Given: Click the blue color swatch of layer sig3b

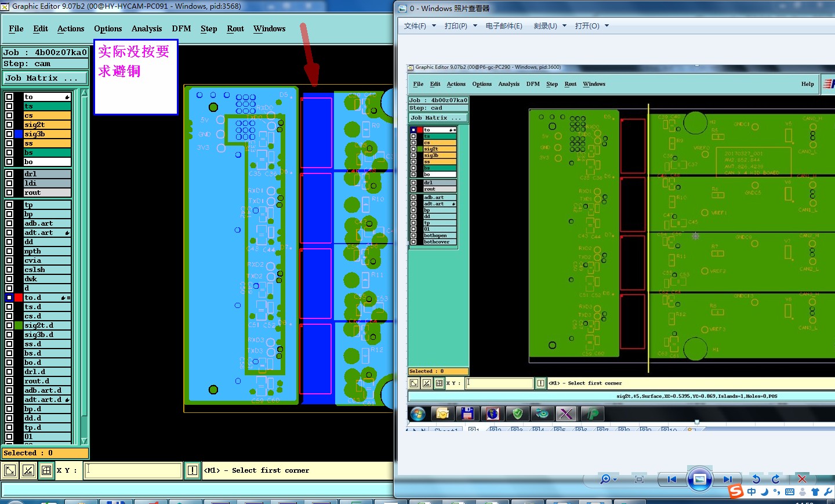Looking at the screenshot, I should [x=19, y=134].
